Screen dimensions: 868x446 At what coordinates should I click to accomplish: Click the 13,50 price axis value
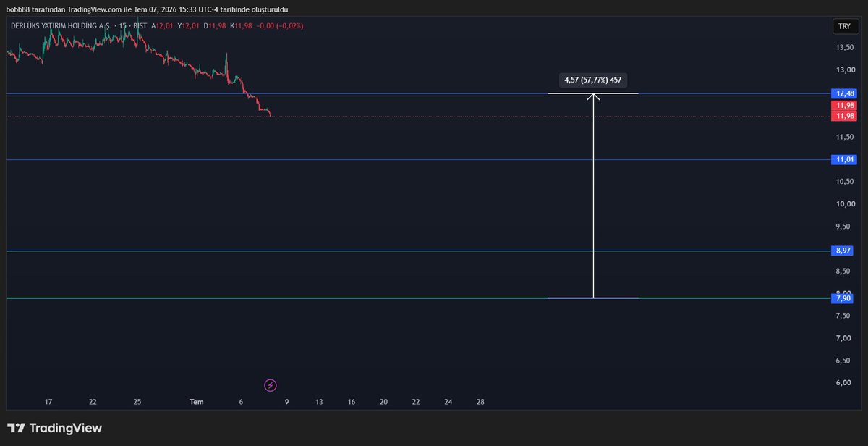845,48
